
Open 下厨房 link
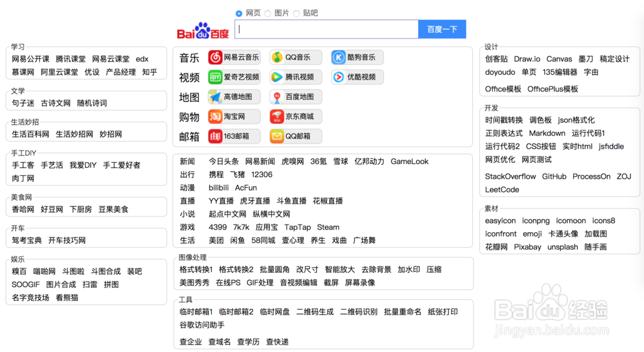pos(80,210)
